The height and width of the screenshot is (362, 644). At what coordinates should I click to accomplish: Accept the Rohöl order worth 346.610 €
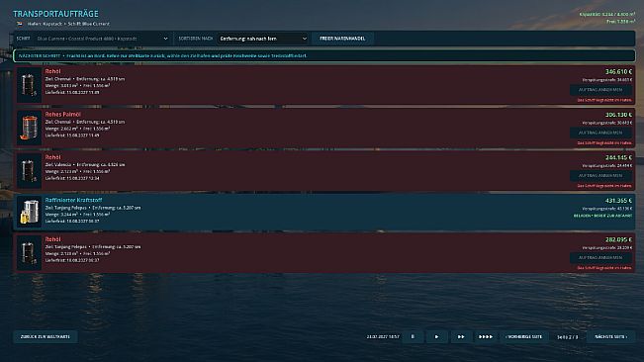point(600,90)
